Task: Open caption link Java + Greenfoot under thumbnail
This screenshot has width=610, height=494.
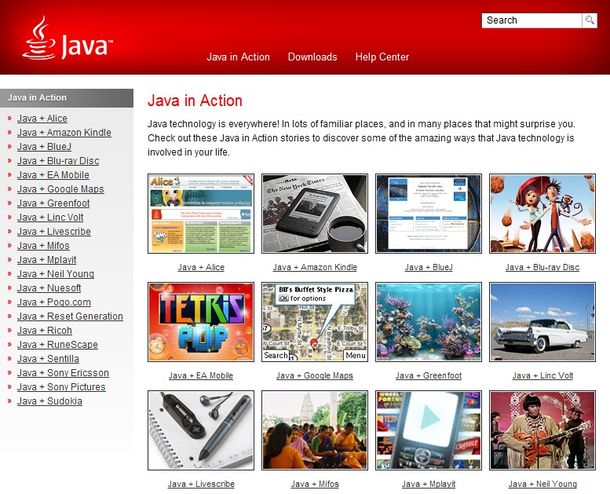Action: (429, 376)
